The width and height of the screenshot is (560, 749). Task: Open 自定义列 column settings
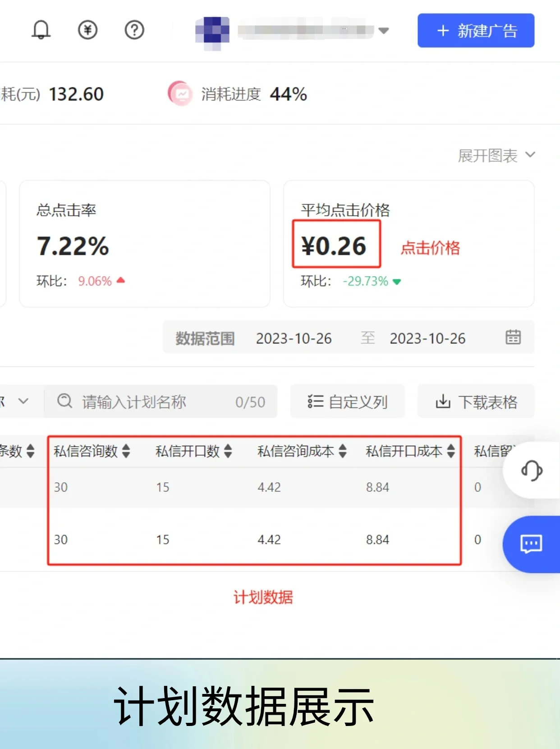pos(347,402)
